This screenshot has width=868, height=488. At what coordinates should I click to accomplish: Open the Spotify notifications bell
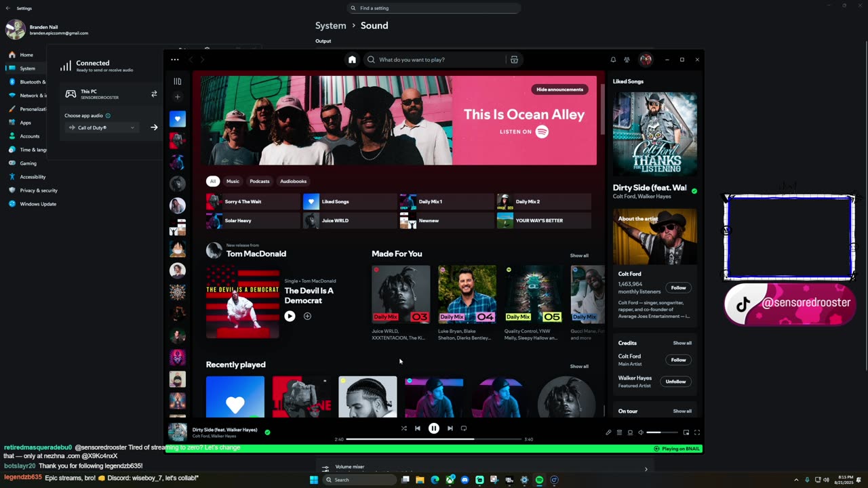tap(613, 60)
